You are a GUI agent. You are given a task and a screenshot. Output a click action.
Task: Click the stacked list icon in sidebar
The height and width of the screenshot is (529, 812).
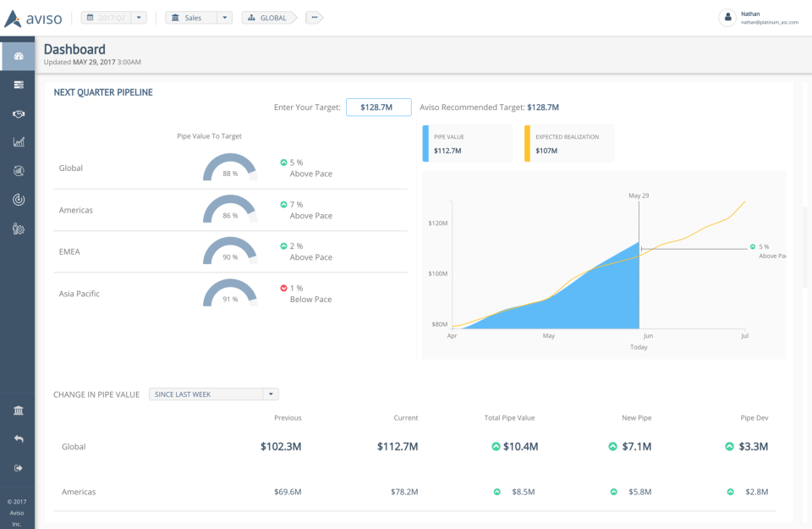click(18, 85)
